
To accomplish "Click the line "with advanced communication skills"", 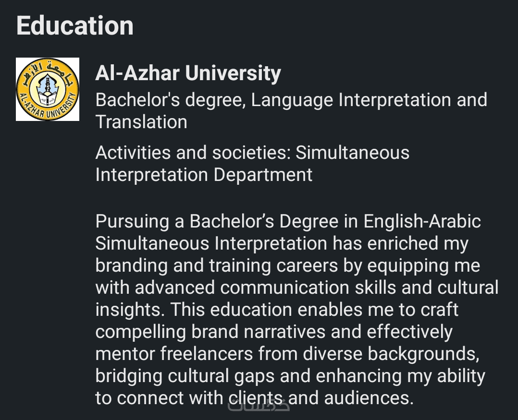I will click(296, 288).
